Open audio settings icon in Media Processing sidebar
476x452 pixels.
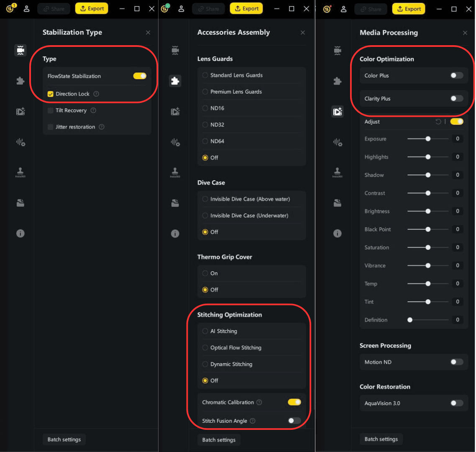coord(338,142)
